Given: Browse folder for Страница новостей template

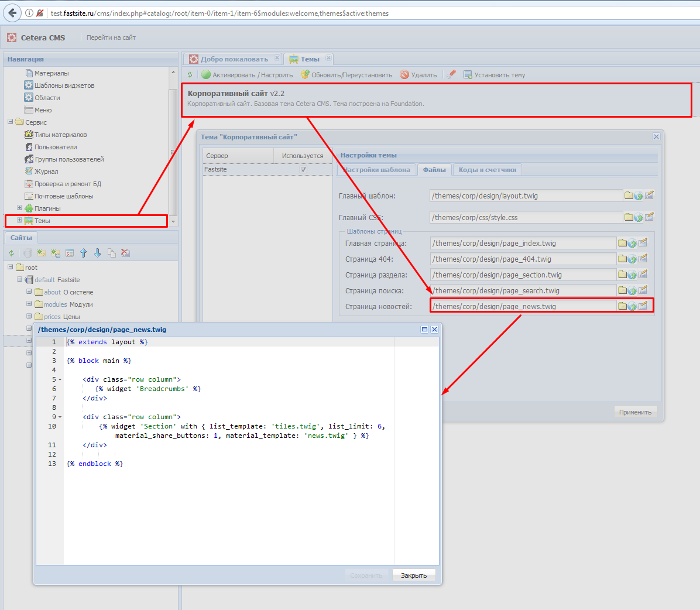Looking at the screenshot, I should coord(622,306).
